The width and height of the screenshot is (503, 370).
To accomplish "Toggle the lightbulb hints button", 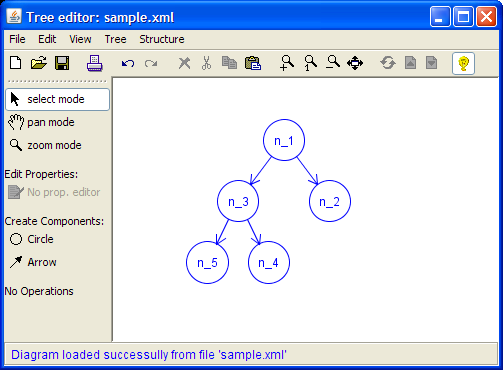I will [x=464, y=63].
